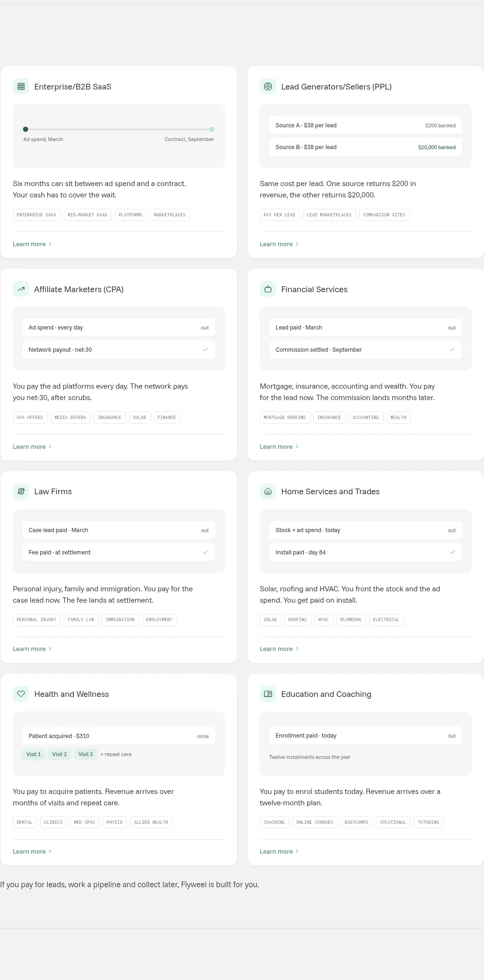Open Learn more under Enterprise/B2B SaaS
Image resolution: width=484 pixels, height=980 pixels.
pos(32,244)
